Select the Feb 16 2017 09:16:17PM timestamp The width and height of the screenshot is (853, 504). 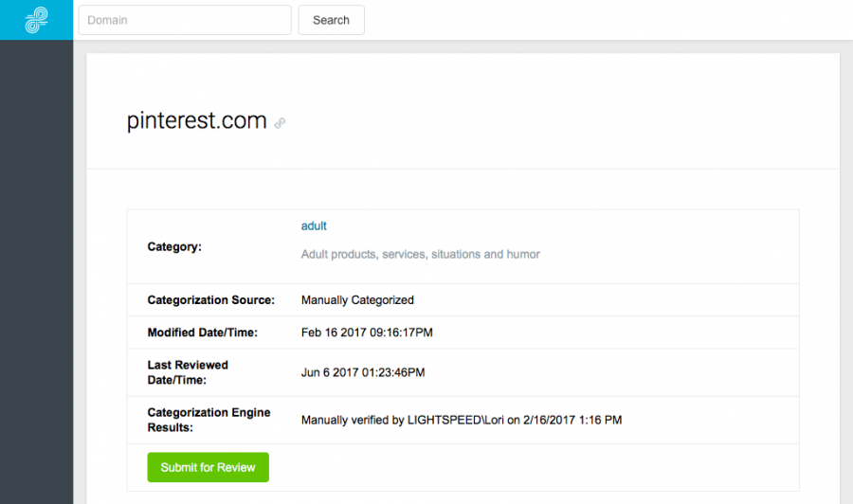click(367, 333)
